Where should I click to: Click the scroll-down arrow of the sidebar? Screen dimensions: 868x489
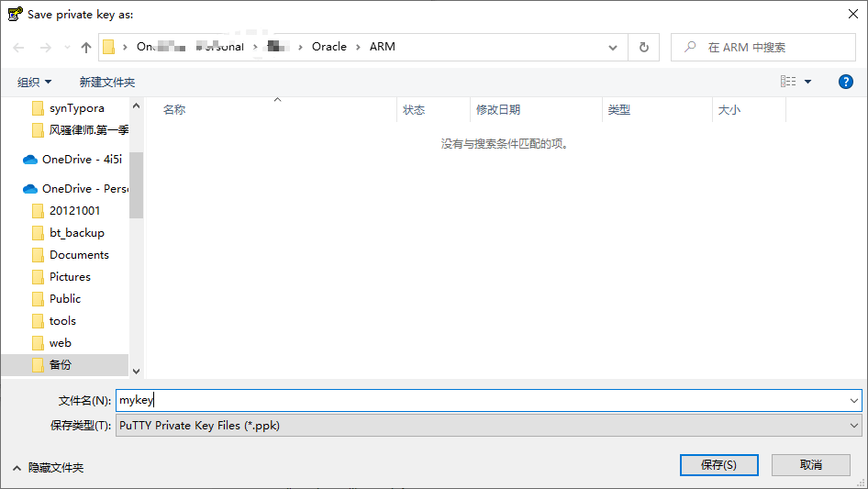[136, 371]
